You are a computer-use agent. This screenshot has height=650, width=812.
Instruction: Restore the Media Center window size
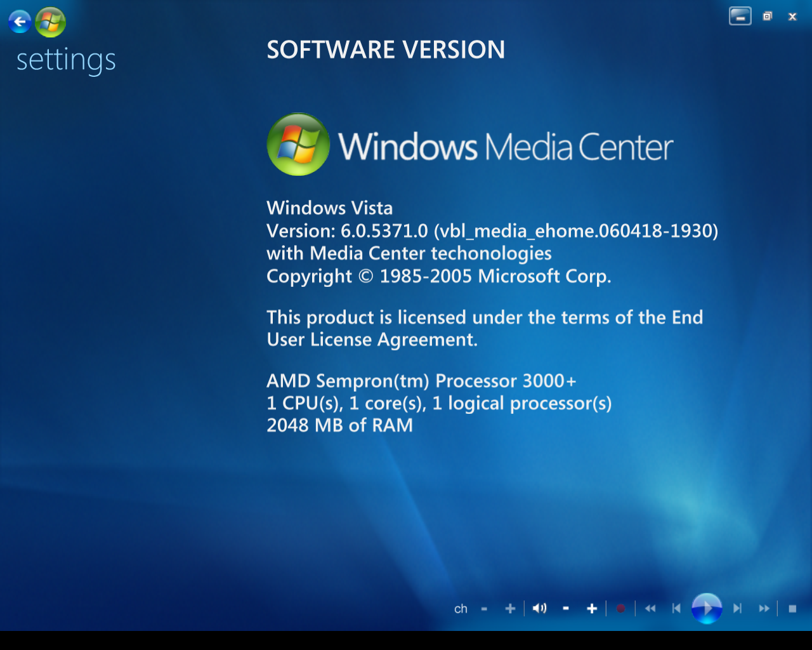tap(767, 17)
